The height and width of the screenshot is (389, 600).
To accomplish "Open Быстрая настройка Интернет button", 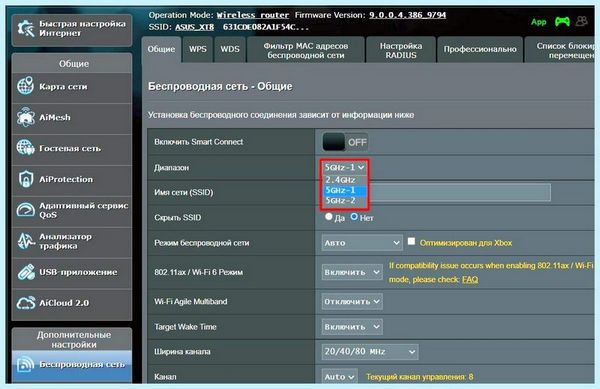I will [72, 29].
